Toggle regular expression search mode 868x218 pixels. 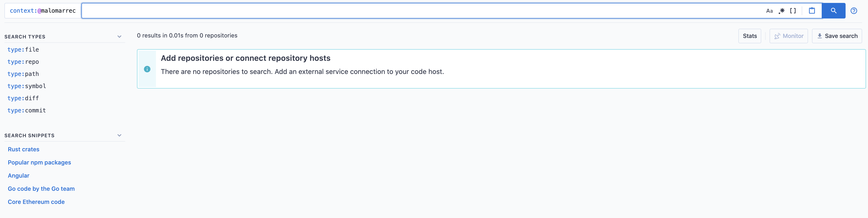click(781, 11)
